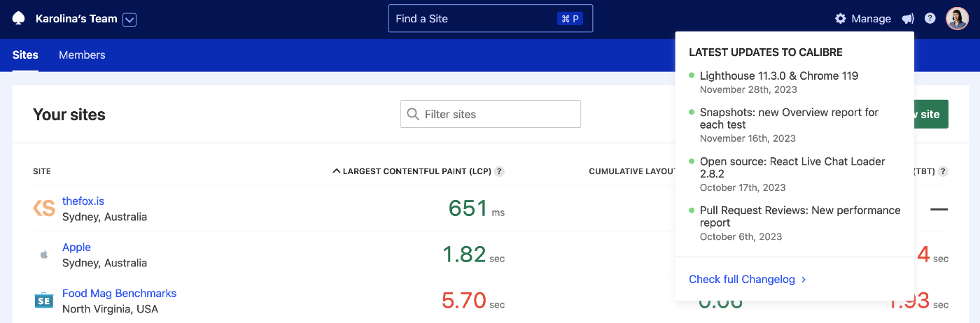Click the help question mark icon
The height and width of the screenshot is (323, 980).
[x=930, y=19]
